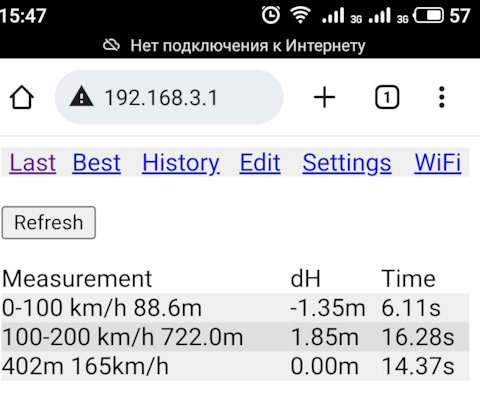Tap the browser home icon
The image size is (480, 409).
click(x=22, y=97)
